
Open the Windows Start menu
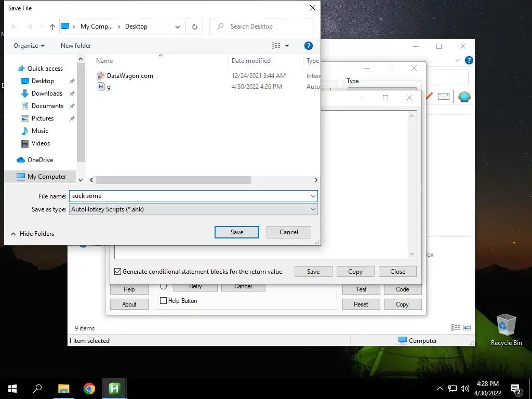pyautogui.click(x=12, y=389)
